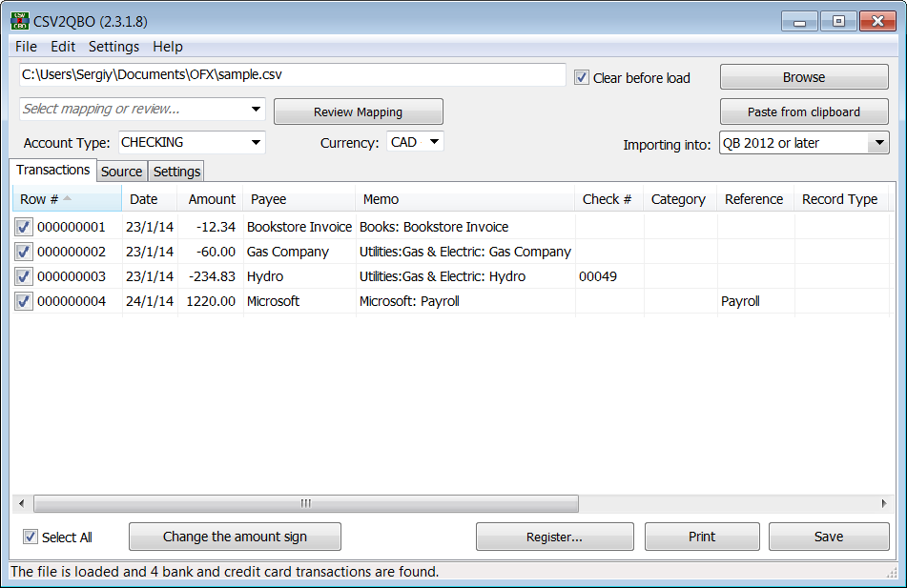Switch to the Transactions tab

(x=52, y=170)
